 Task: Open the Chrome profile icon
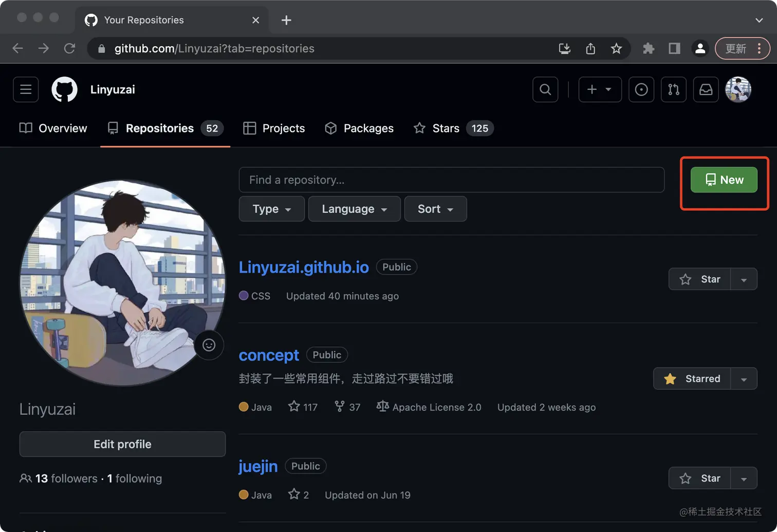(x=700, y=48)
